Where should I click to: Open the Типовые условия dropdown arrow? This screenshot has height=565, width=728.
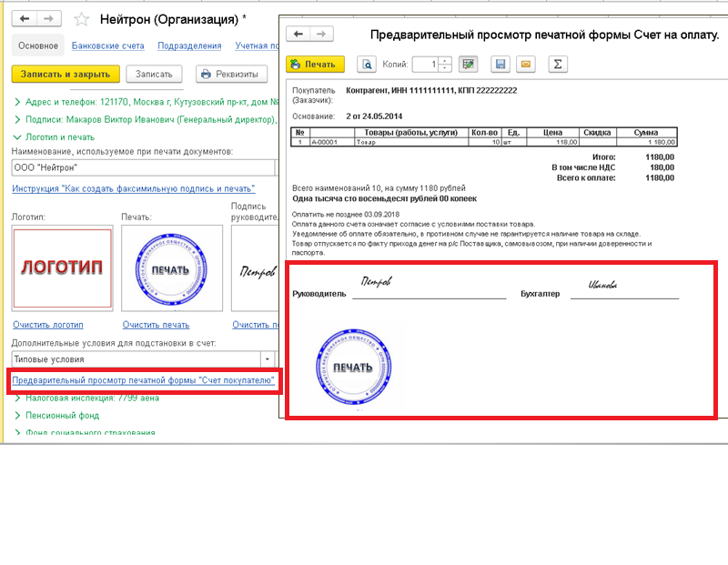(x=268, y=359)
